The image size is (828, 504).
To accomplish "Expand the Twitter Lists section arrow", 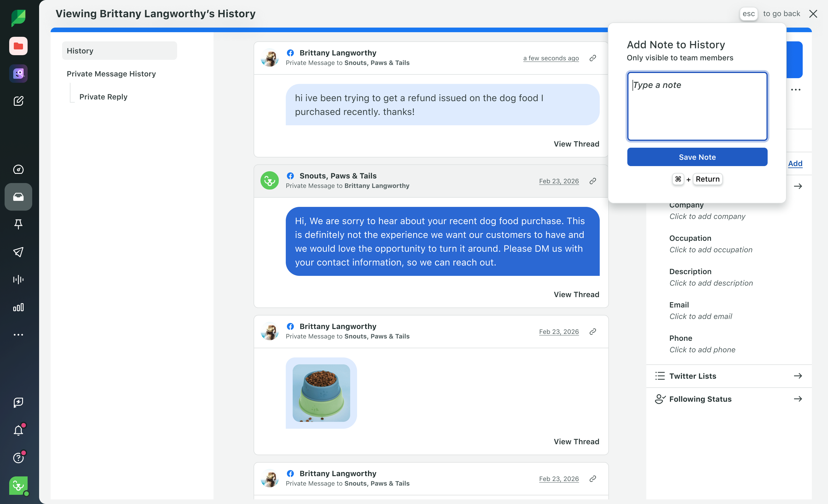I will 798,376.
